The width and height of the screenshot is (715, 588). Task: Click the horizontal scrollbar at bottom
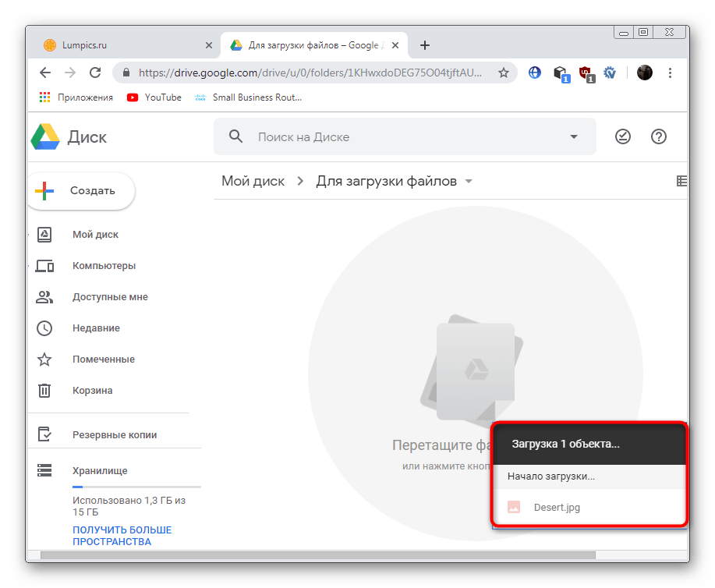pos(318,555)
